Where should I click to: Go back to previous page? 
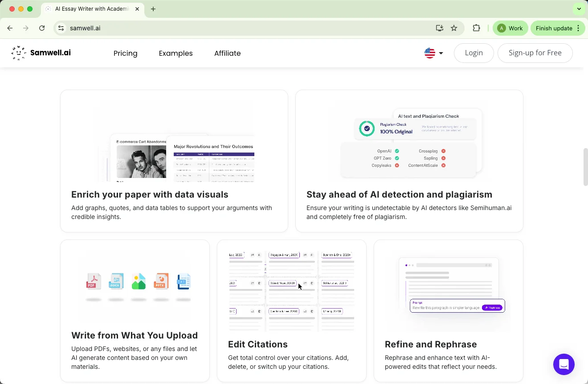coord(10,28)
